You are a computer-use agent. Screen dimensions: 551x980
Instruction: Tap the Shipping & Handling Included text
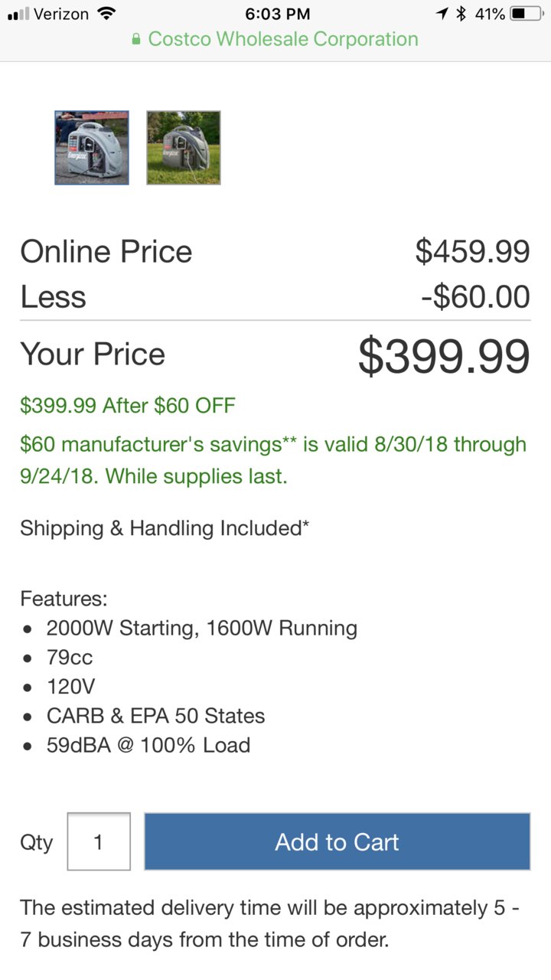pos(165,528)
